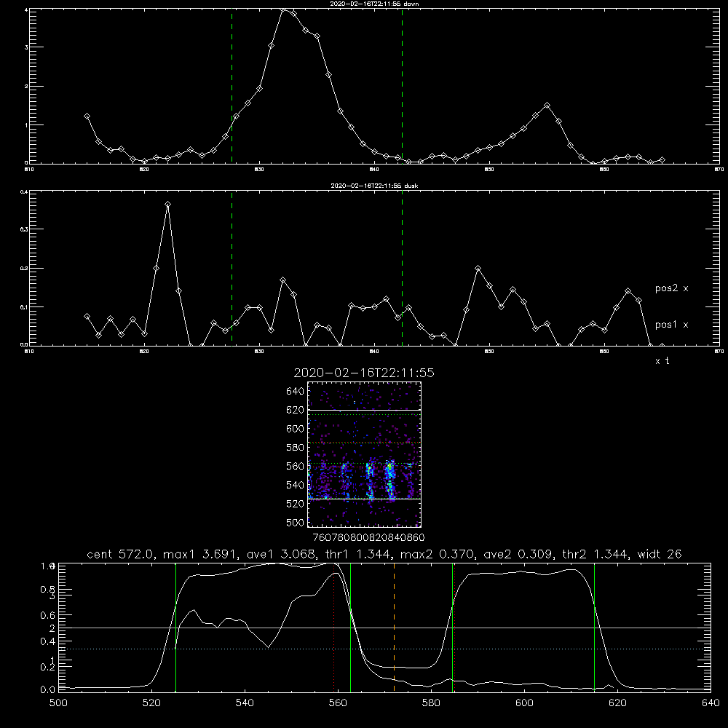Image resolution: width=728 pixels, height=728 pixels.
Task: Click the right green dashed line in dawn plot
Action: pyautogui.click(x=402, y=86)
